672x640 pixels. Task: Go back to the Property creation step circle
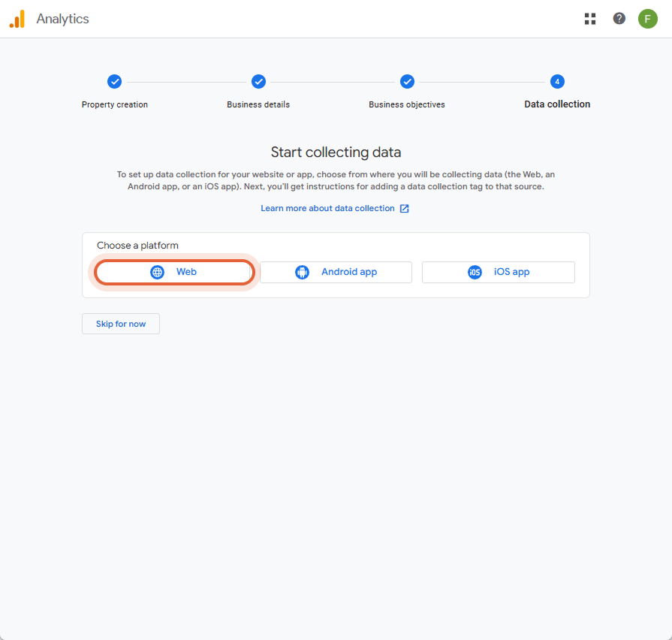coord(114,81)
